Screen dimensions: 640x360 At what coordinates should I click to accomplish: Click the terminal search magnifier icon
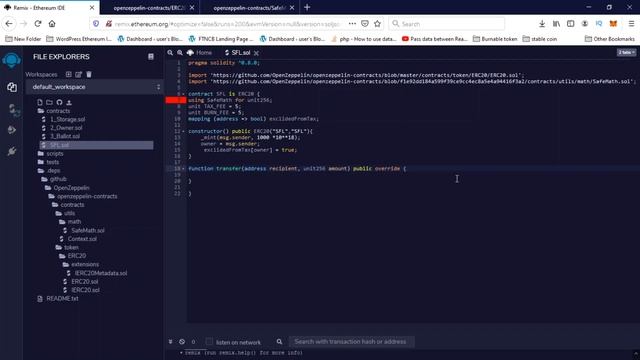click(279, 342)
